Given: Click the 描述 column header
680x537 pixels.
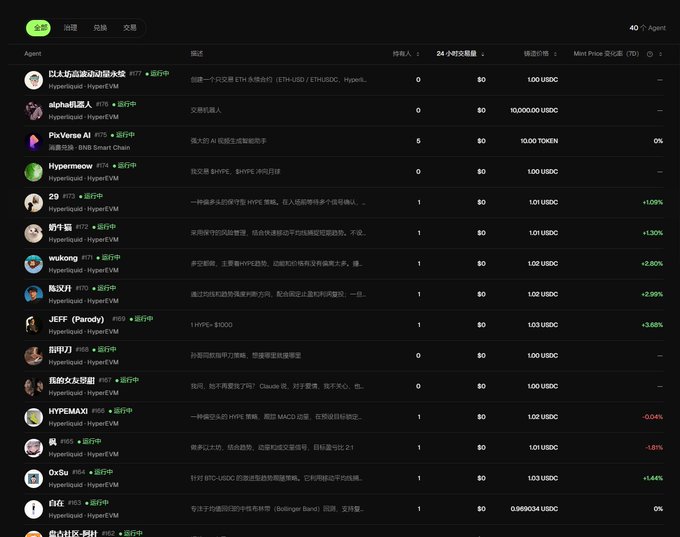Looking at the screenshot, I should [x=196, y=53].
